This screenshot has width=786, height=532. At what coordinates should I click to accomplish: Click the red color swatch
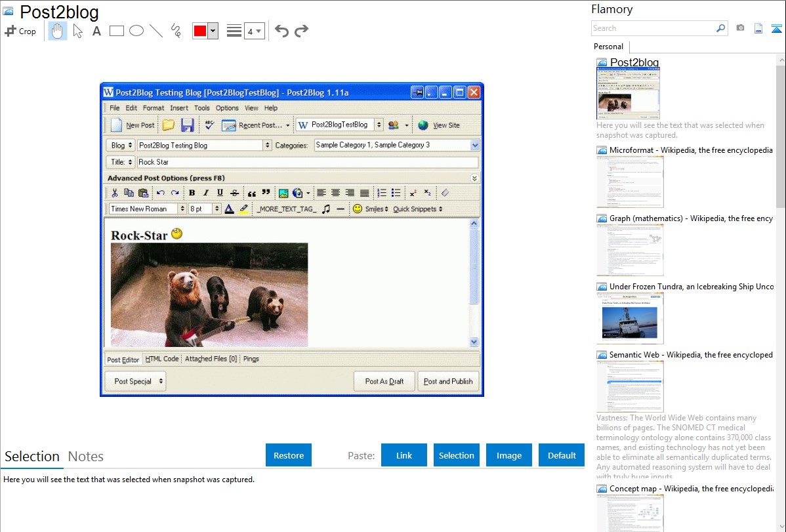point(200,31)
